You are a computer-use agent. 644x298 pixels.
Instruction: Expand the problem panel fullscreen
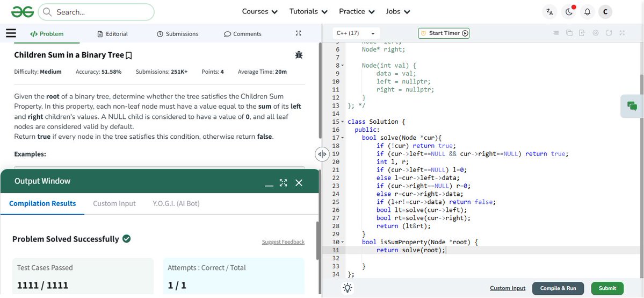(299, 33)
